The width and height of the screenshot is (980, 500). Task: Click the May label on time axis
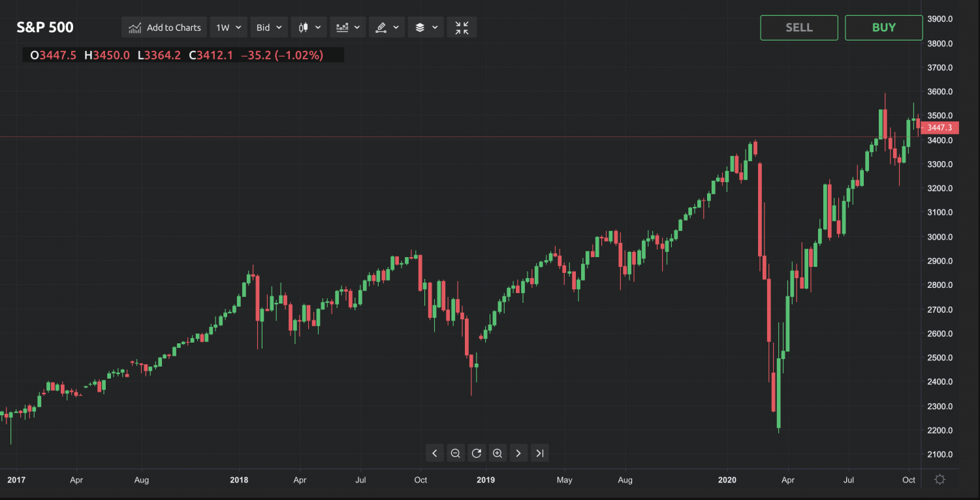(x=564, y=480)
